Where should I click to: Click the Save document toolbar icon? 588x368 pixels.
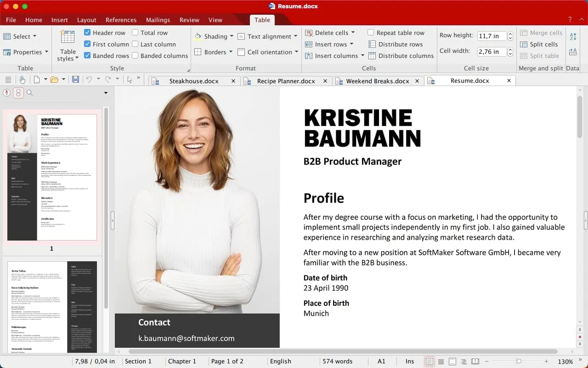75,80
